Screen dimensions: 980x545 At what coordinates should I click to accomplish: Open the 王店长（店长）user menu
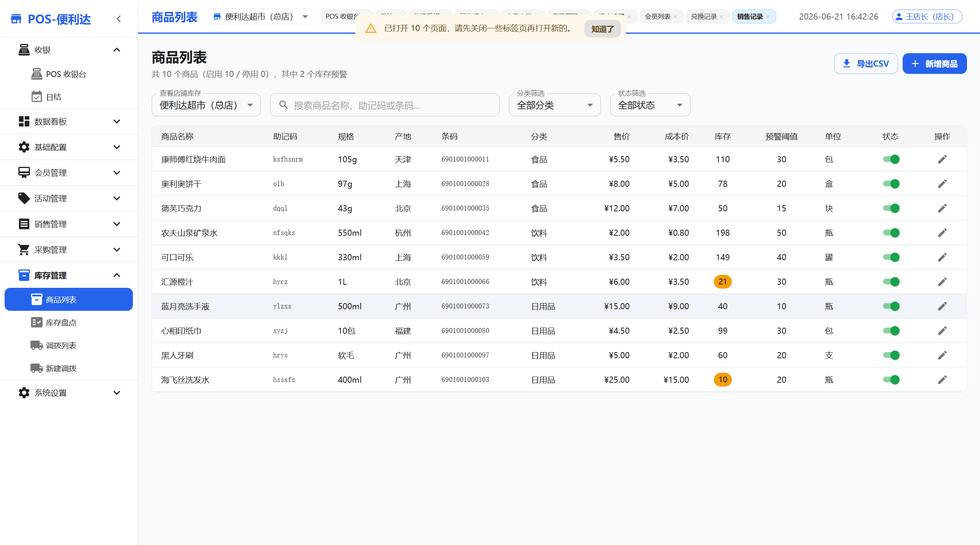pyautogui.click(x=927, y=16)
